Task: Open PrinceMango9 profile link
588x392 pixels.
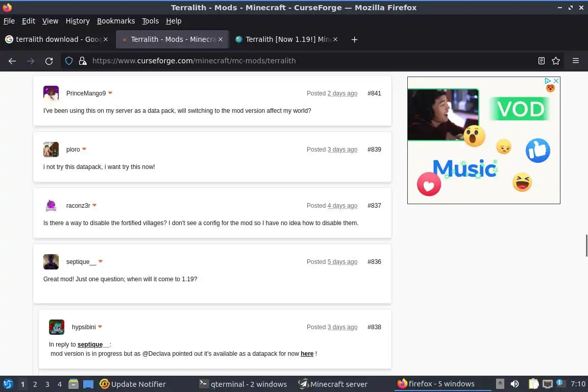Action: tap(86, 93)
